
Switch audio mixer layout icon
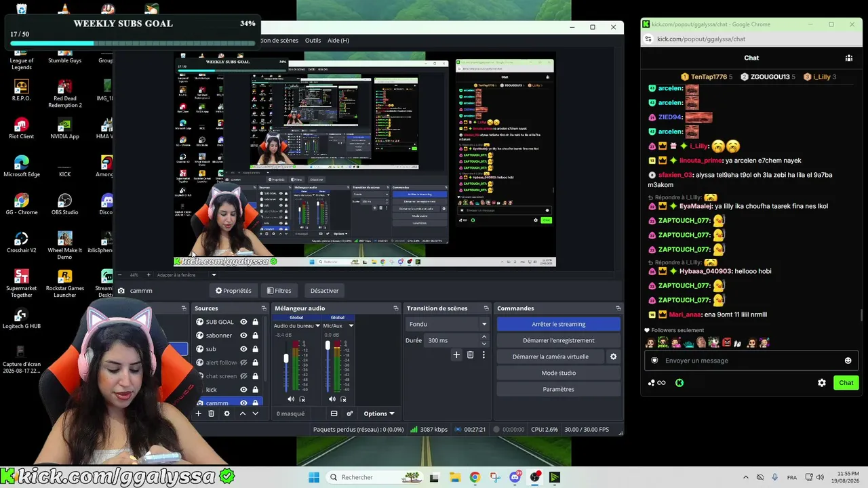click(334, 413)
